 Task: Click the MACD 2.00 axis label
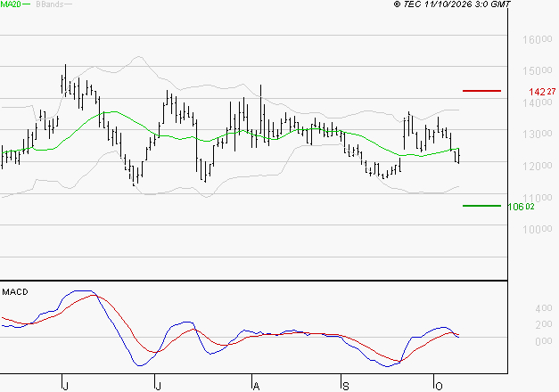[544, 324]
